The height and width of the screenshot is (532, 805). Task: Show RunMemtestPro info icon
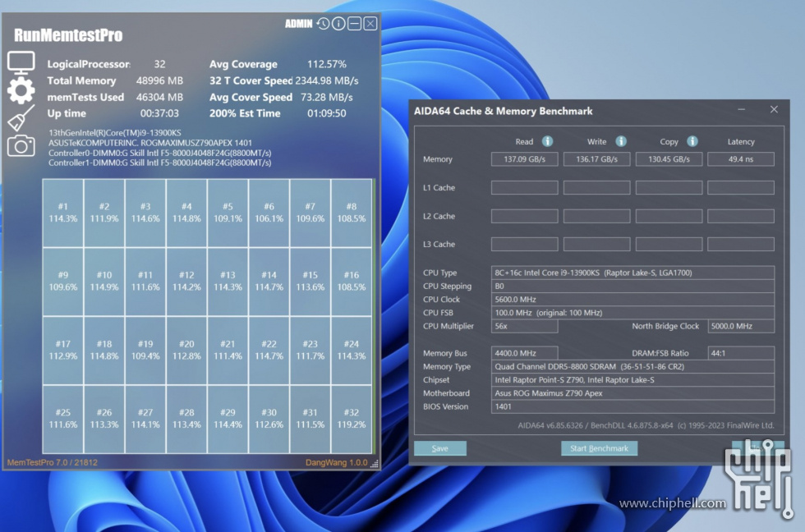(x=338, y=24)
